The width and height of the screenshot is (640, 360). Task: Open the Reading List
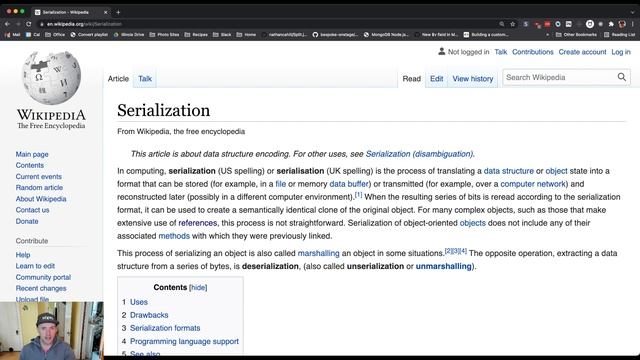click(x=620, y=35)
